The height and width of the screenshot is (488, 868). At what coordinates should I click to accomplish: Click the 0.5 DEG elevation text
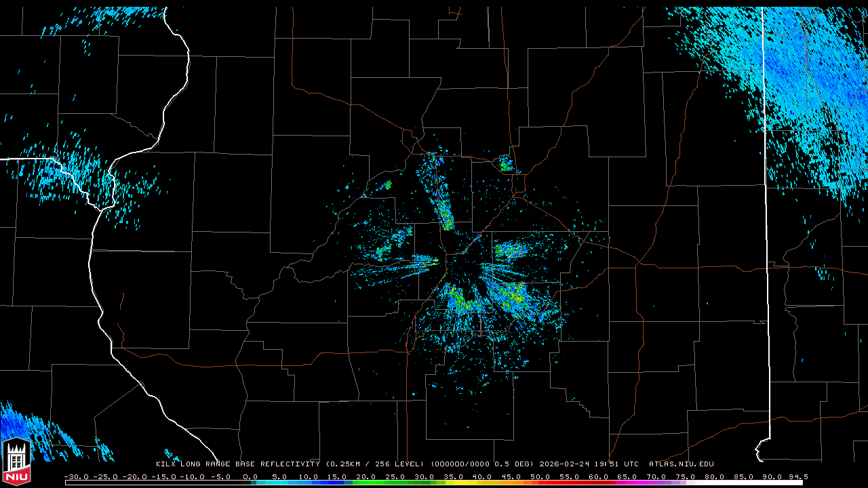pyautogui.click(x=517, y=464)
